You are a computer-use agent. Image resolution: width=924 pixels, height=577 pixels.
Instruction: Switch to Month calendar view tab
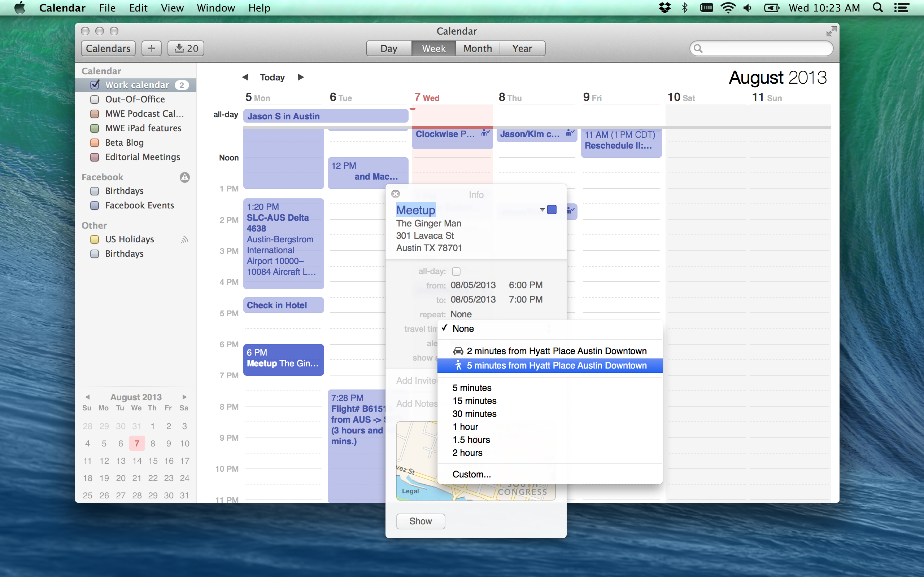[x=477, y=48]
